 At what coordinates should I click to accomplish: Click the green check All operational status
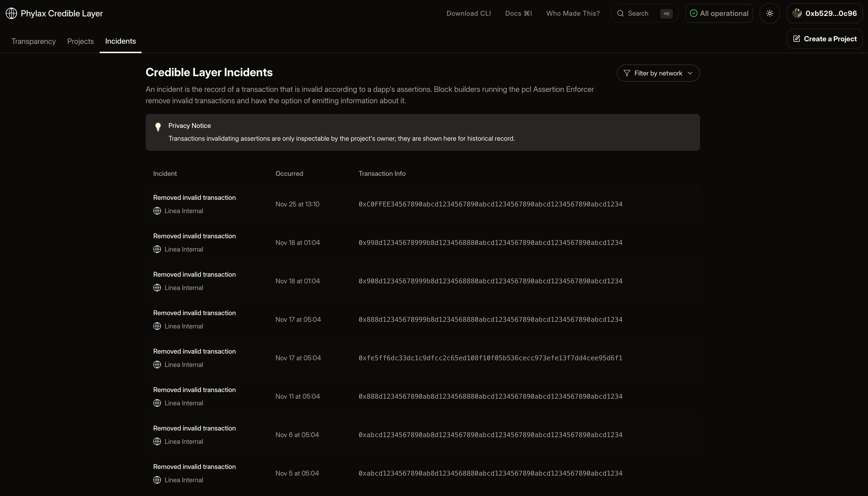pos(694,13)
